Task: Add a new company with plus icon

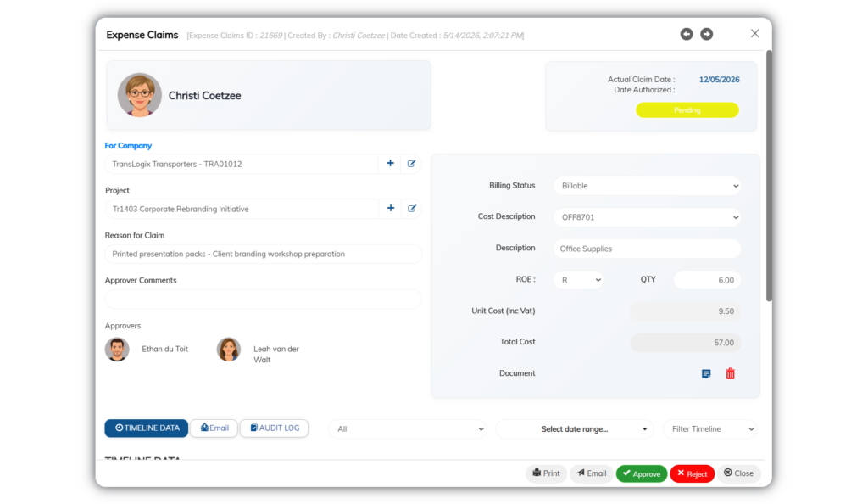Action: [x=390, y=164]
